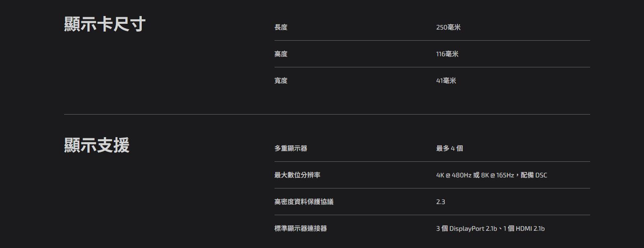Click the 高度 row label
The width and height of the screenshot is (644, 248).
281,54
